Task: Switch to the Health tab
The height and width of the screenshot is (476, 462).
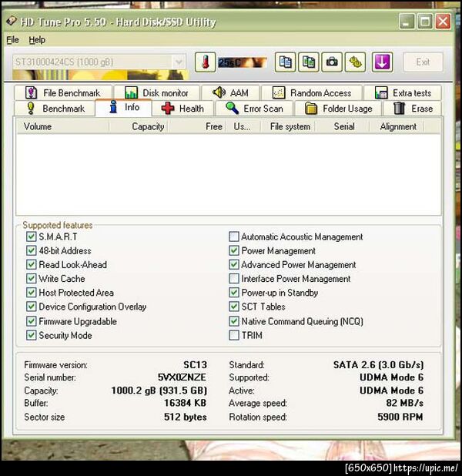Action: coord(182,109)
